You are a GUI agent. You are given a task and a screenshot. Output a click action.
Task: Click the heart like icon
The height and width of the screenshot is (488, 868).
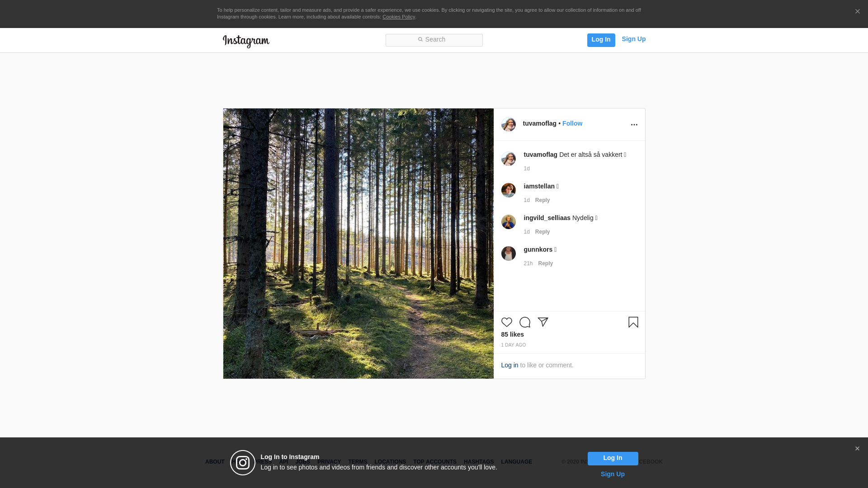tap(506, 322)
